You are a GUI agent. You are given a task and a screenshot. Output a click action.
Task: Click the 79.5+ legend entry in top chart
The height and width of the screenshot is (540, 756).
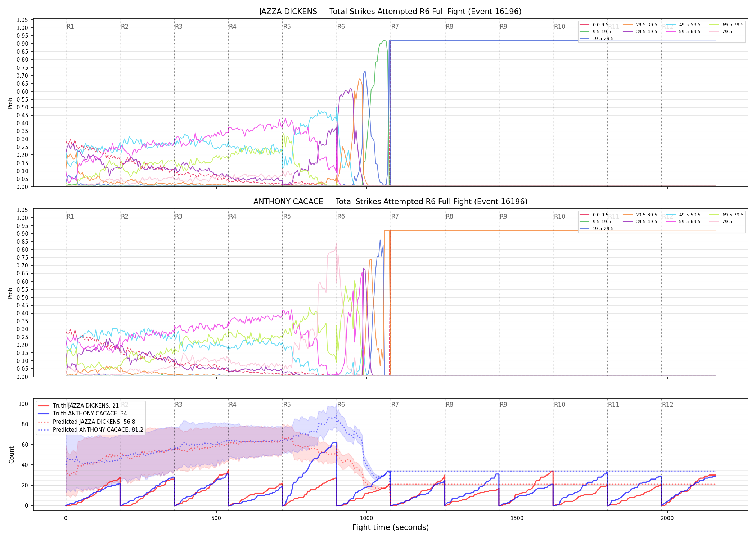coord(723,32)
